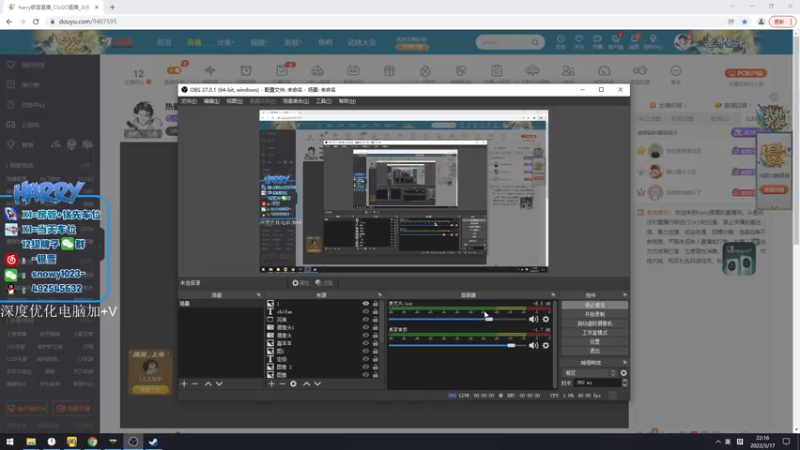
Task: Pop out the 来源 dock panel icon
Action: (x=380, y=295)
